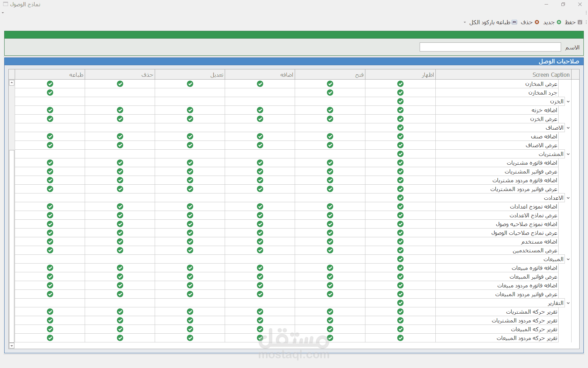Viewport: 588px width, 368px height.
Task: Click the اظهار column header
Action: pos(400,75)
